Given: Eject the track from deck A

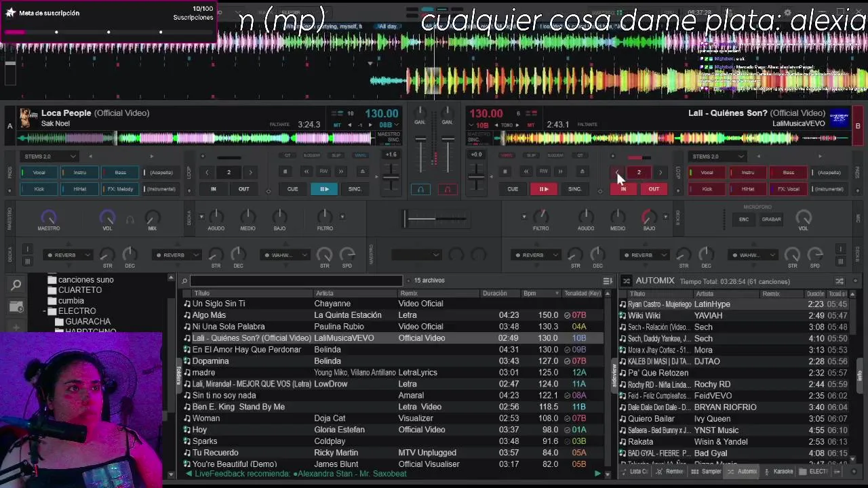Looking at the screenshot, I should pyautogui.click(x=362, y=172).
